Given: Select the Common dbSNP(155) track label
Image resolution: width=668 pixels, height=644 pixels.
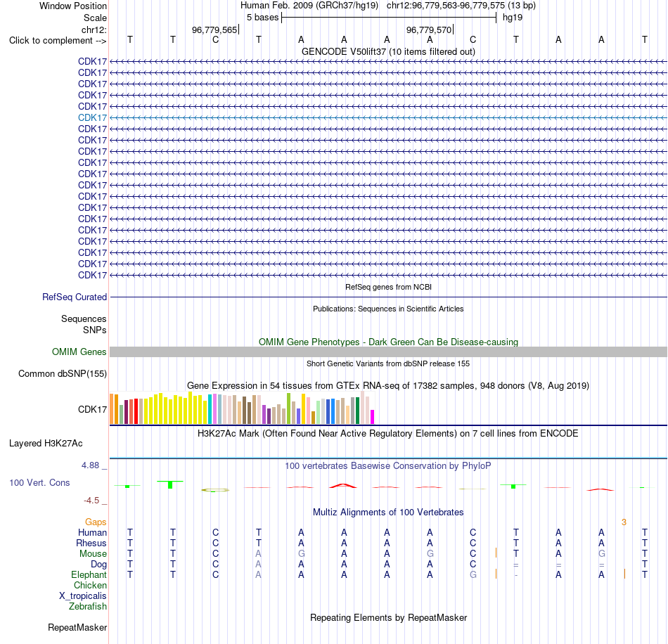Looking at the screenshot, I should (x=63, y=373).
